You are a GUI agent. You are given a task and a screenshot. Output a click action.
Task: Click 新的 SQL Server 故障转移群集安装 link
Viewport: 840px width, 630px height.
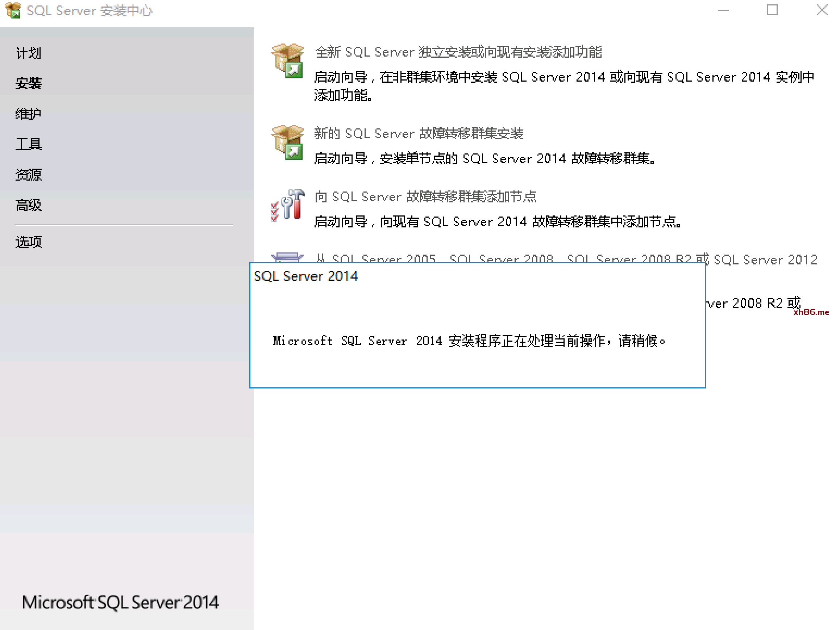click(x=419, y=134)
